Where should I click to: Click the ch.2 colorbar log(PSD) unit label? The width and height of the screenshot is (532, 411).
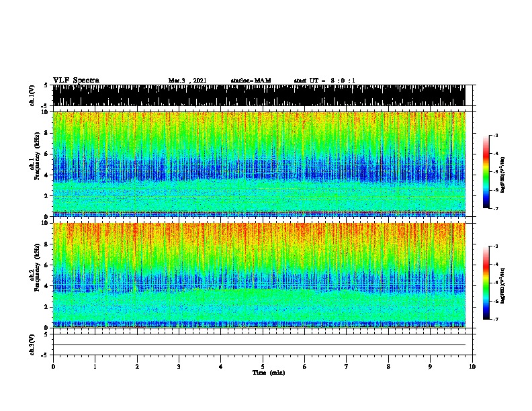[x=503, y=286]
